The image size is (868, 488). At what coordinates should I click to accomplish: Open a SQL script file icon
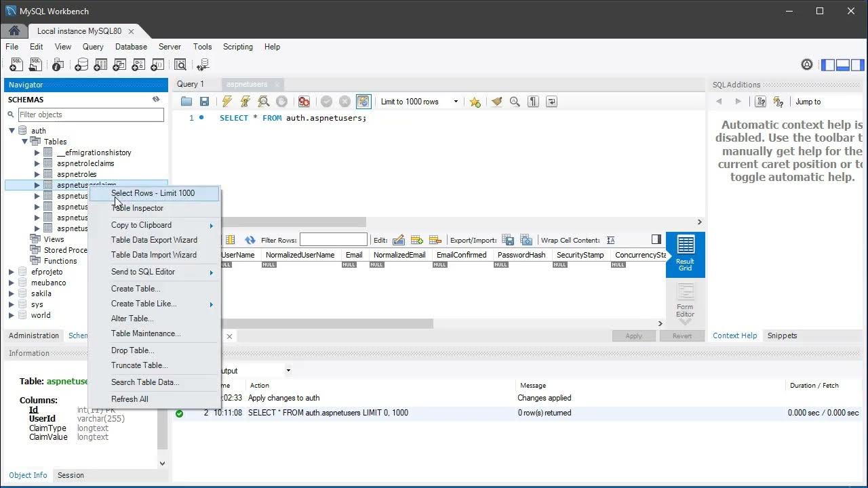point(35,65)
